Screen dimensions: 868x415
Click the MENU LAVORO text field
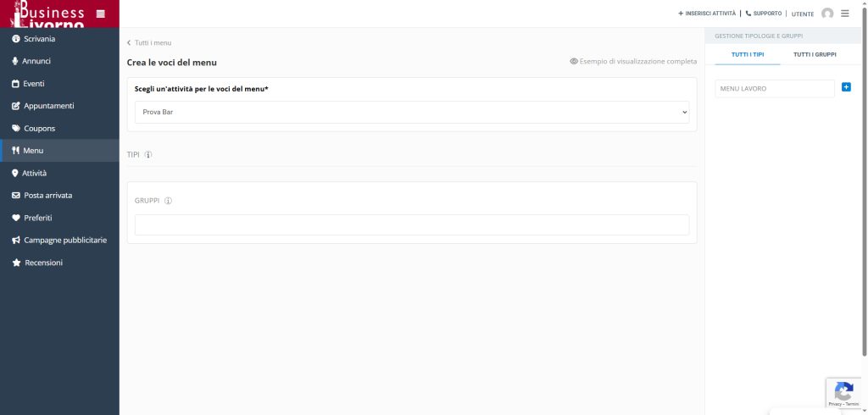[x=774, y=88]
